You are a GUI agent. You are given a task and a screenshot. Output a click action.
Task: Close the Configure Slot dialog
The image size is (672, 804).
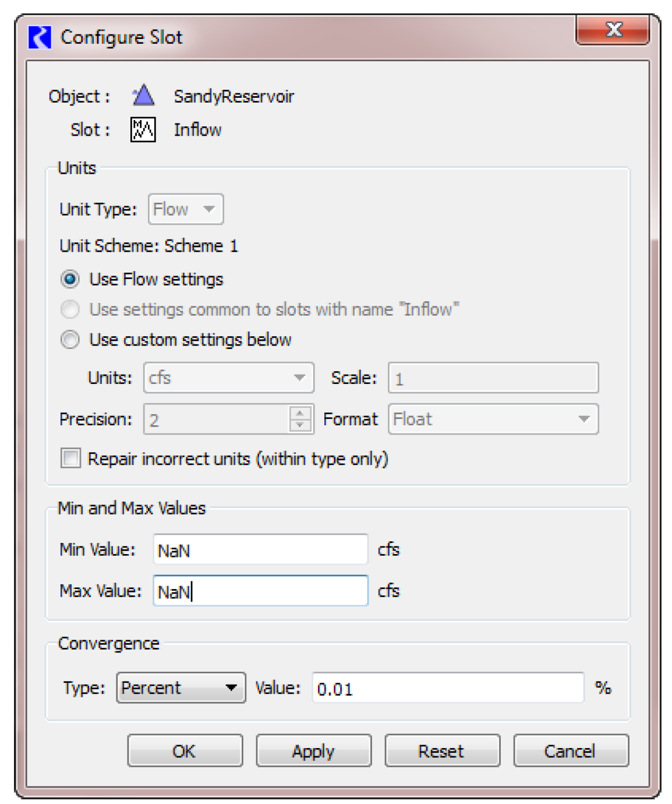(x=613, y=30)
